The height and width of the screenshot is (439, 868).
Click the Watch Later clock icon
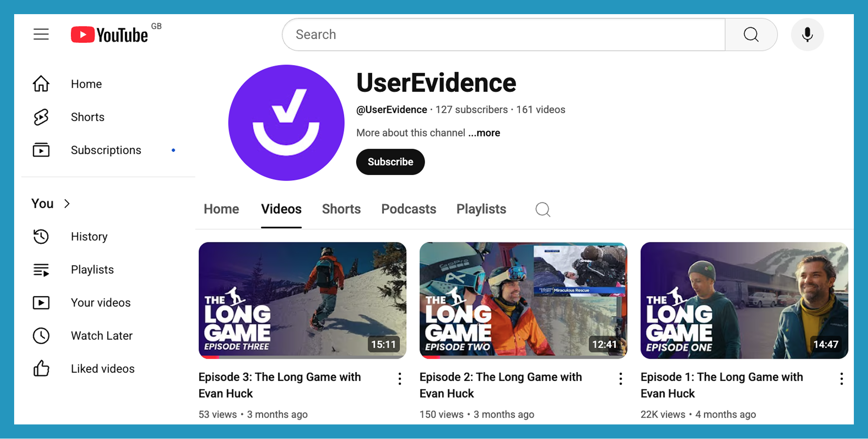41,336
